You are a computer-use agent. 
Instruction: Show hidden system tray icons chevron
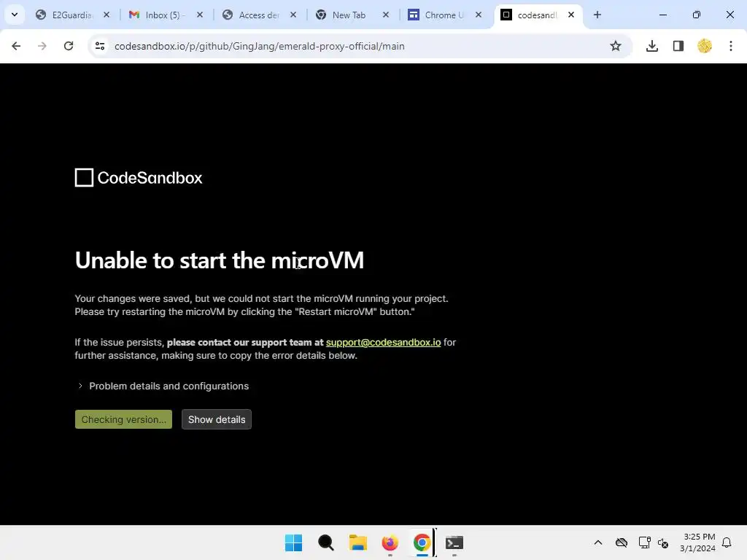tap(598, 542)
